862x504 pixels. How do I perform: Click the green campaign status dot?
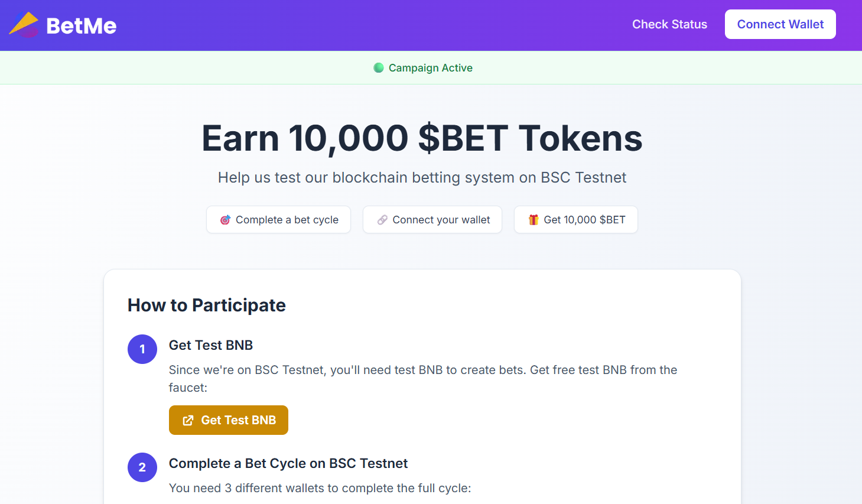coord(379,68)
